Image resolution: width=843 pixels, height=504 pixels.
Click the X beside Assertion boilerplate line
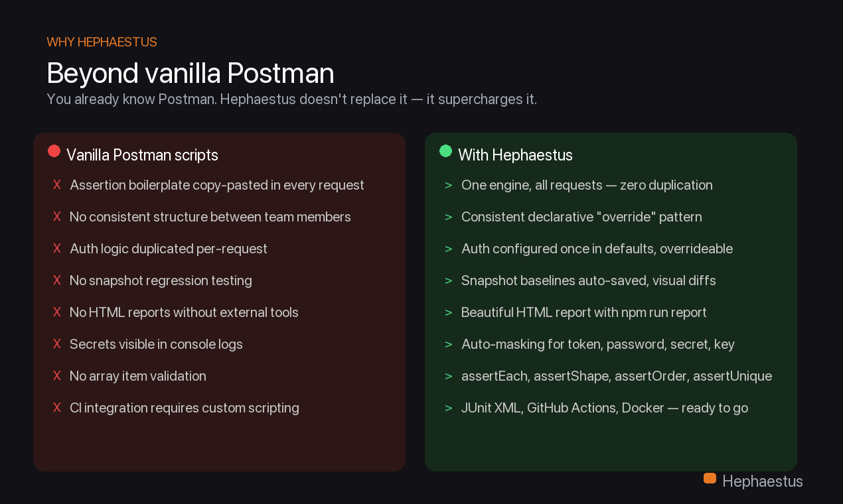click(x=57, y=185)
